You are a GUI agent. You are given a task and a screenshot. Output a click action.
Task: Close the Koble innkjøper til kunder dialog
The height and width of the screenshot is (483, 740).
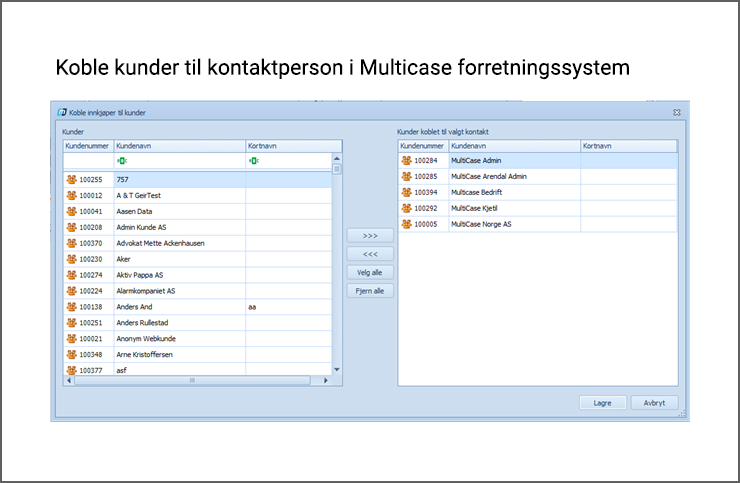click(677, 112)
